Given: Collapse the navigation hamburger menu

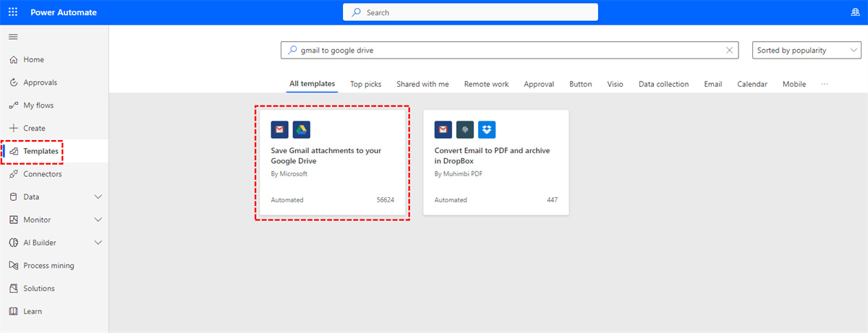Looking at the screenshot, I should pos(13,36).
